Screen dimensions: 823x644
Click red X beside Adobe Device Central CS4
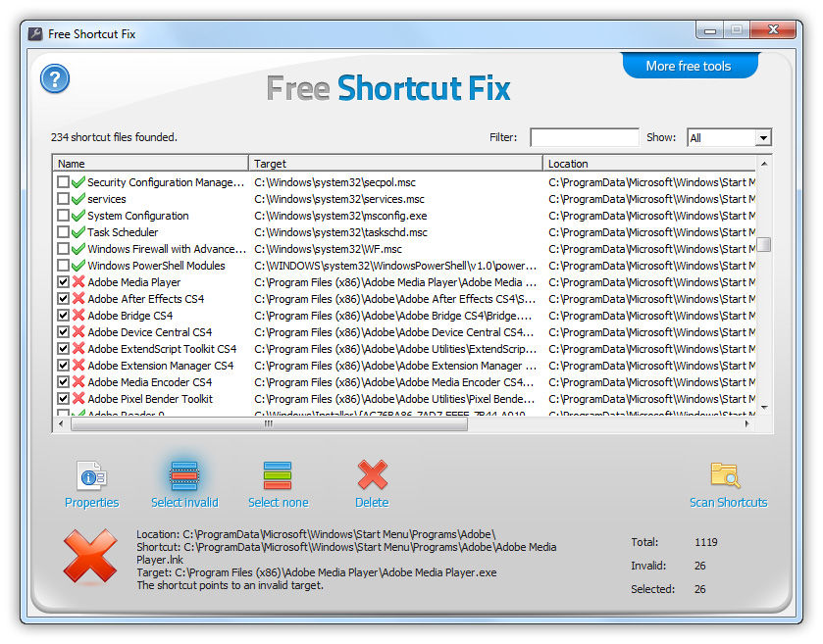(78, 332)
